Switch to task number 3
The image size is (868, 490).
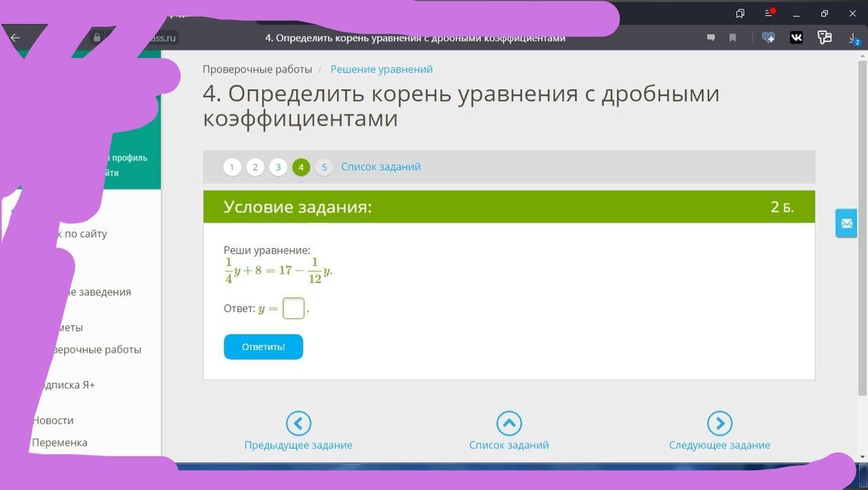point(278,167)
